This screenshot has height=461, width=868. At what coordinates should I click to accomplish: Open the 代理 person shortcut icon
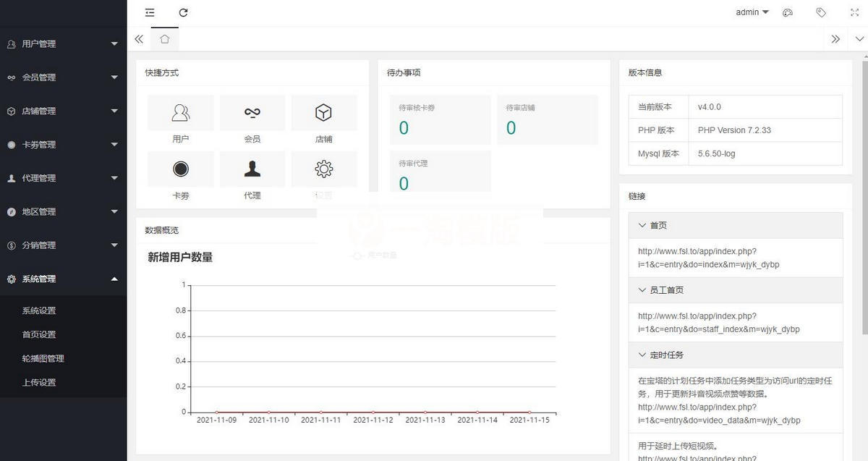252,169
